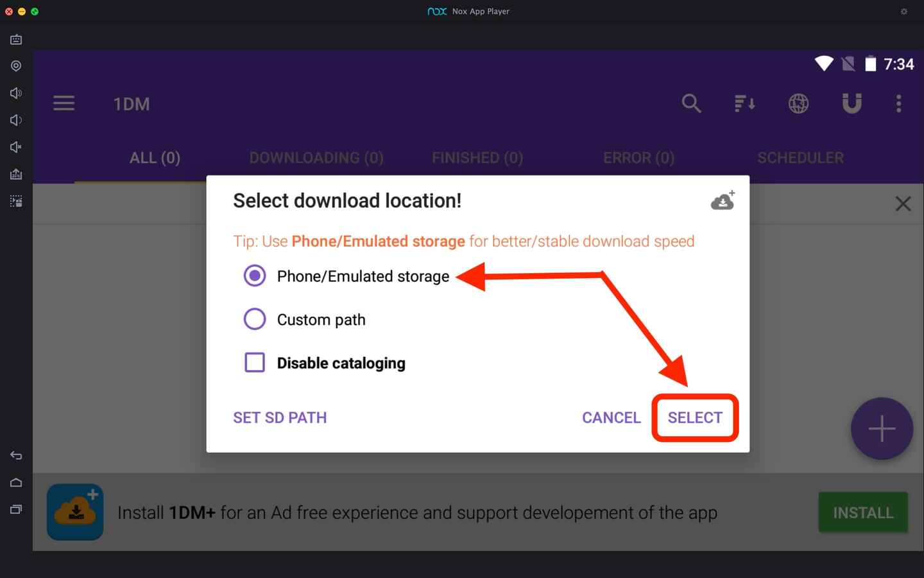Open Nox multi-instance tools icon
This screenshot has width=924, height=578.
tap(16, 201)
